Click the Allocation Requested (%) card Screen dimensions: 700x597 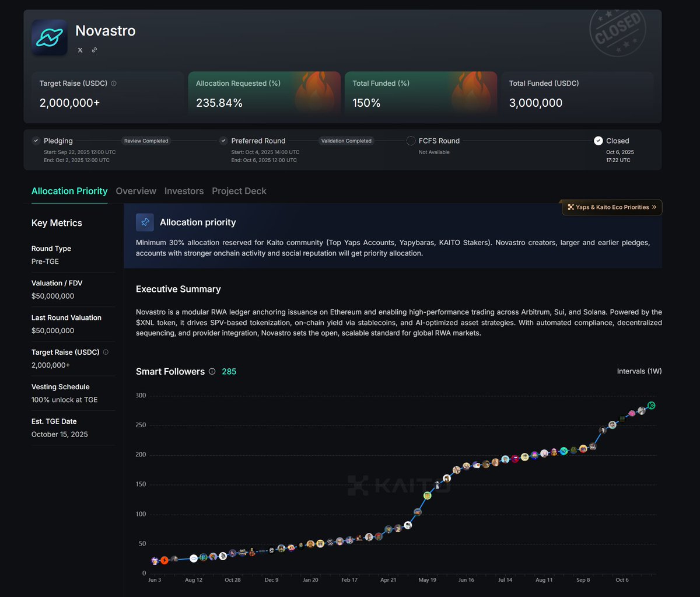click(264, 93)
